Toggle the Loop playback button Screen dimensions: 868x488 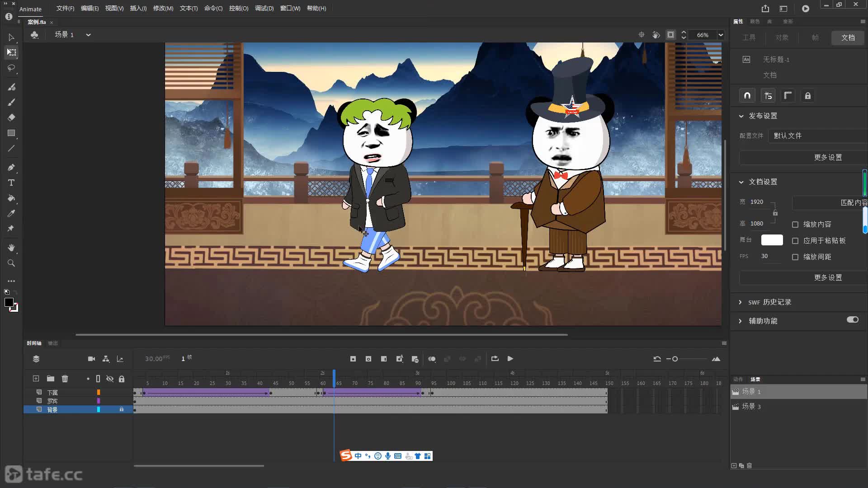pyautogui.click(x=495, y=358)
